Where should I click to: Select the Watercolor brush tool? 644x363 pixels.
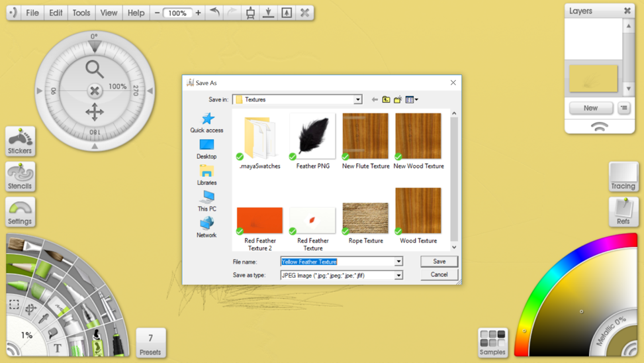pyautogui.click(x=58, y=258)
